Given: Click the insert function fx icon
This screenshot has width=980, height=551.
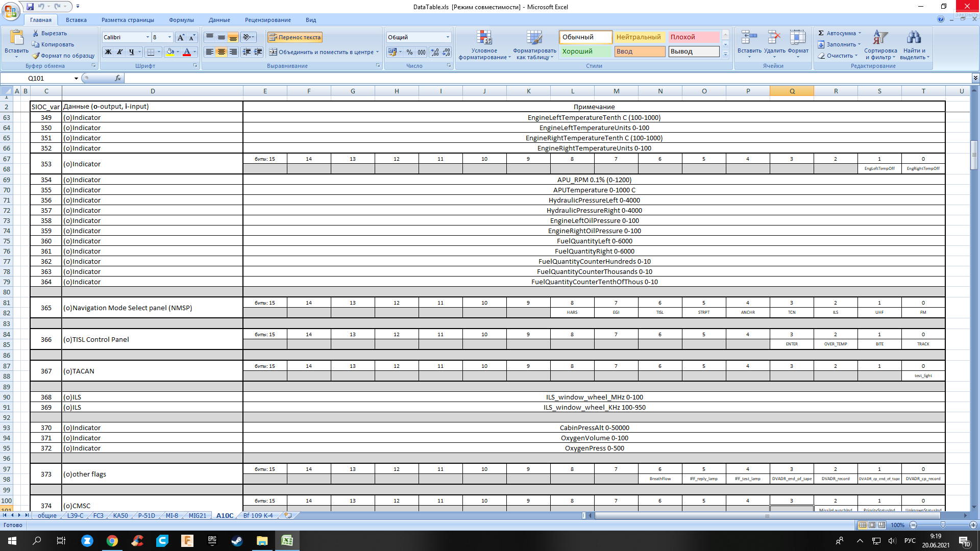Looking at the screenshot, I should 118,78.
